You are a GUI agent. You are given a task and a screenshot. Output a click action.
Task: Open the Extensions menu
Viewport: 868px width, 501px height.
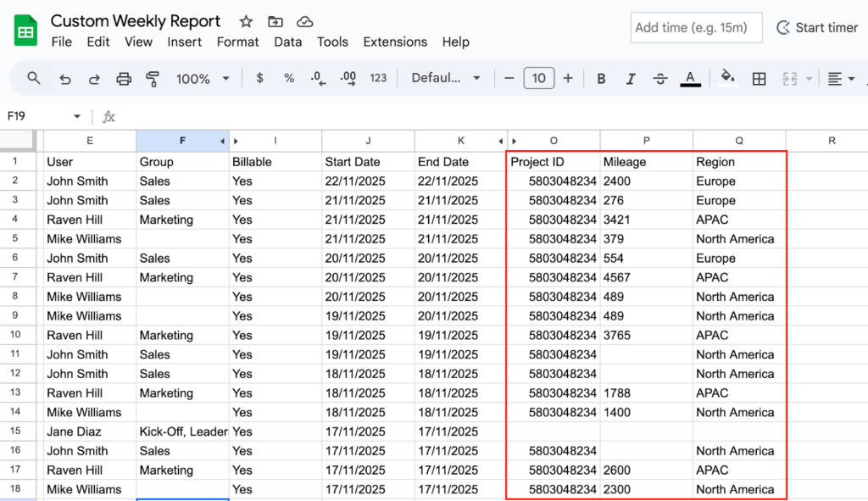[x=395, y=42]
